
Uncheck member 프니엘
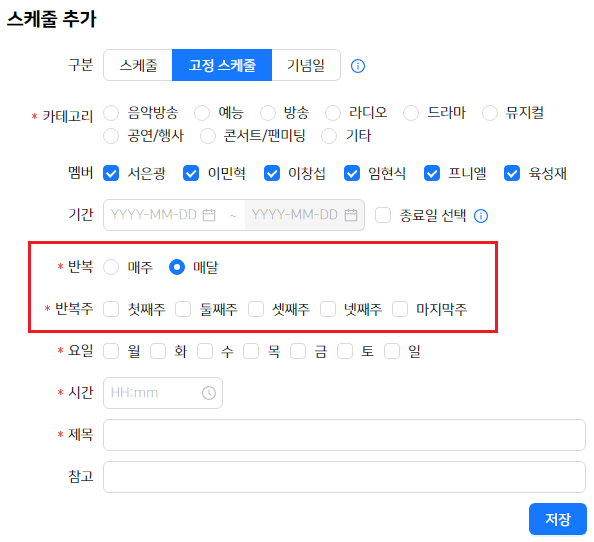[432, 173]
